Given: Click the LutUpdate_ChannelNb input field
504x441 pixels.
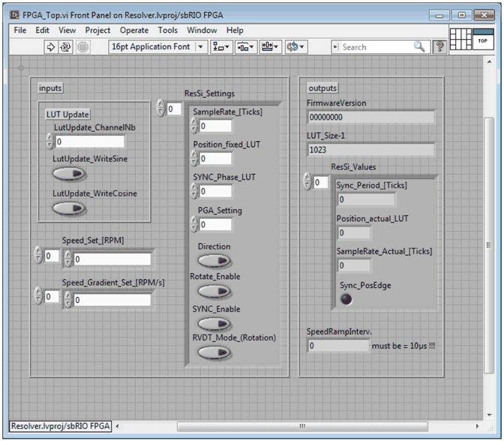Looking at the screenshot, I should click(90, 142).
